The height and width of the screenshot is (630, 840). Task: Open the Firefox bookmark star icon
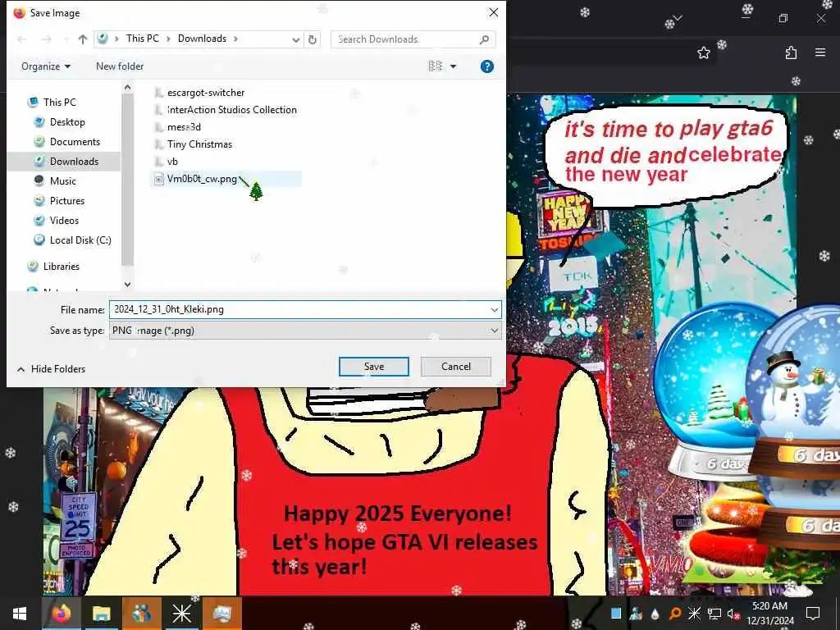(703, 52)
